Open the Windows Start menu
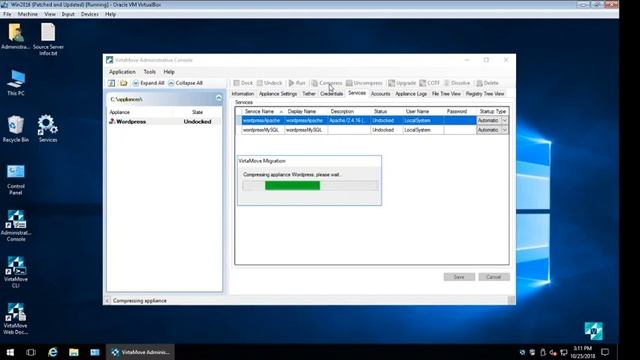 point(10,352)
